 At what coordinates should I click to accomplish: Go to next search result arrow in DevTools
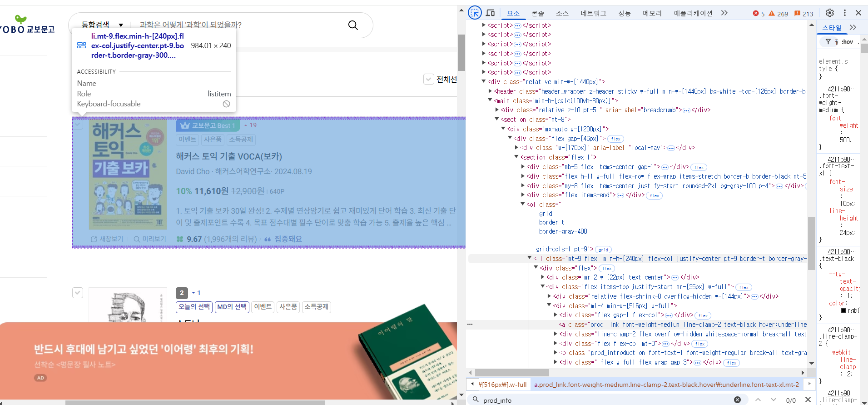[774, 400]
